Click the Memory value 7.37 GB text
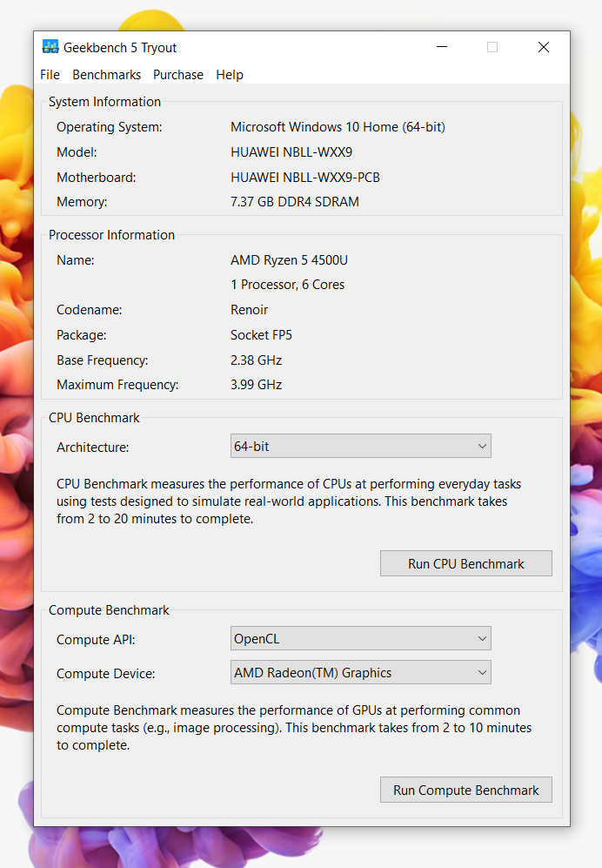The height and width of the screenshot is (868, 602). 295,202
